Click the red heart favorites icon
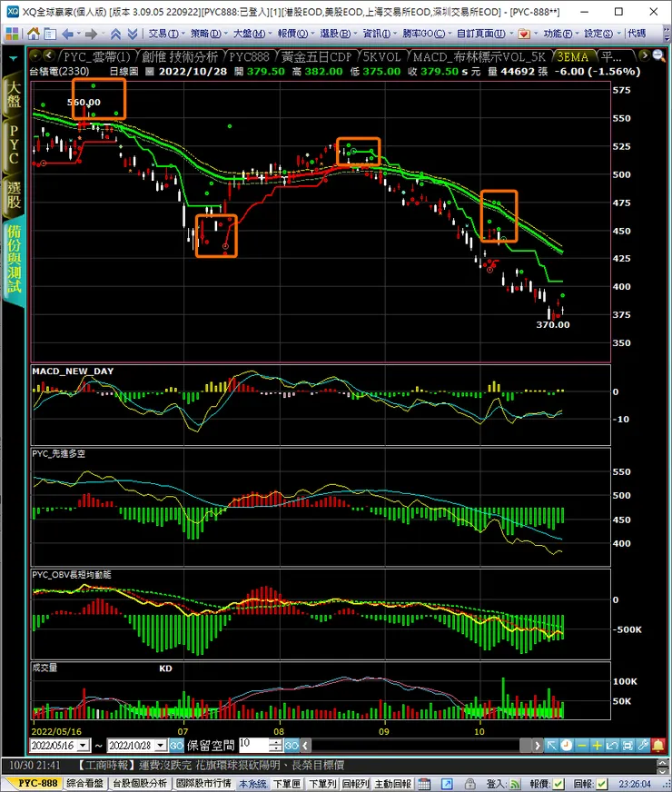This screenshot has width=672, height=792. pyautogui.click(x=524, y=34)
